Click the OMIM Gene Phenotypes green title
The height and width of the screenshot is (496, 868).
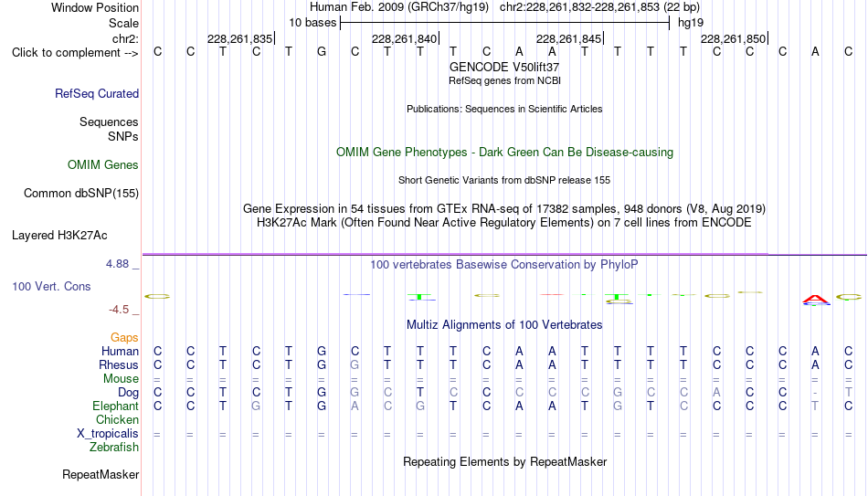tap(505, 153)
